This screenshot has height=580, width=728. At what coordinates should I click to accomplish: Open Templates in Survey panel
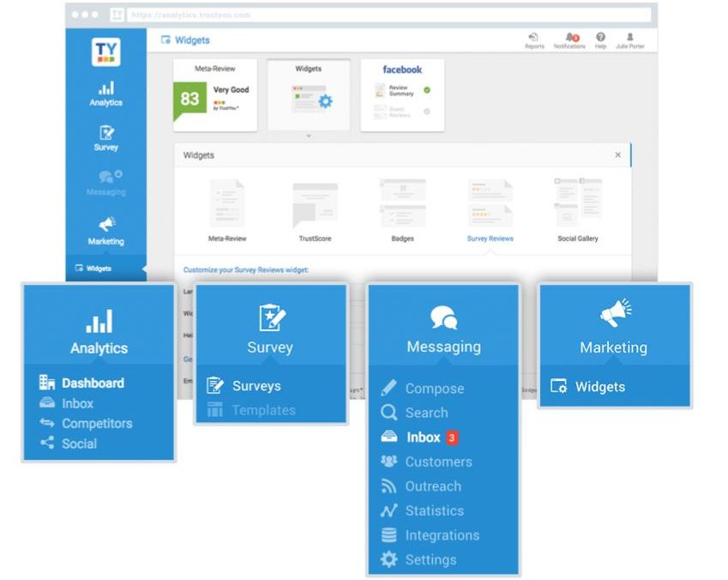[250, 410]
